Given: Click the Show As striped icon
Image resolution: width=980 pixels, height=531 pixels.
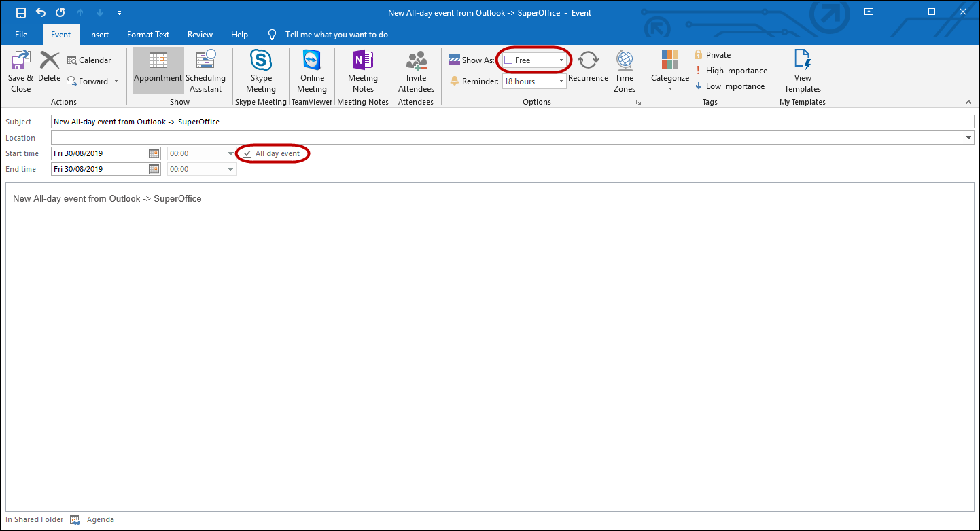Looking at the screenshot, I should point(455,60).
